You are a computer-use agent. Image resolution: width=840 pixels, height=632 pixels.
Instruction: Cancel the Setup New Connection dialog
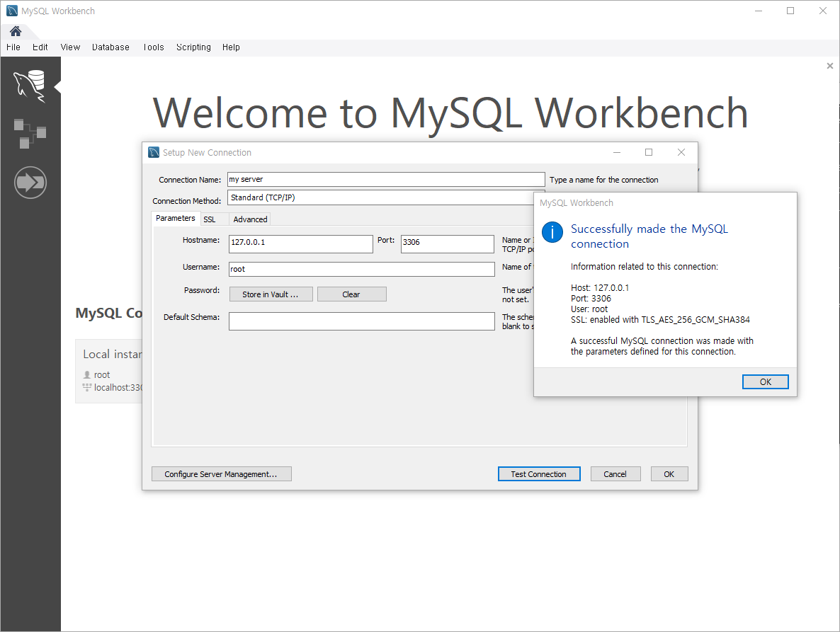[x=615, y=474]
